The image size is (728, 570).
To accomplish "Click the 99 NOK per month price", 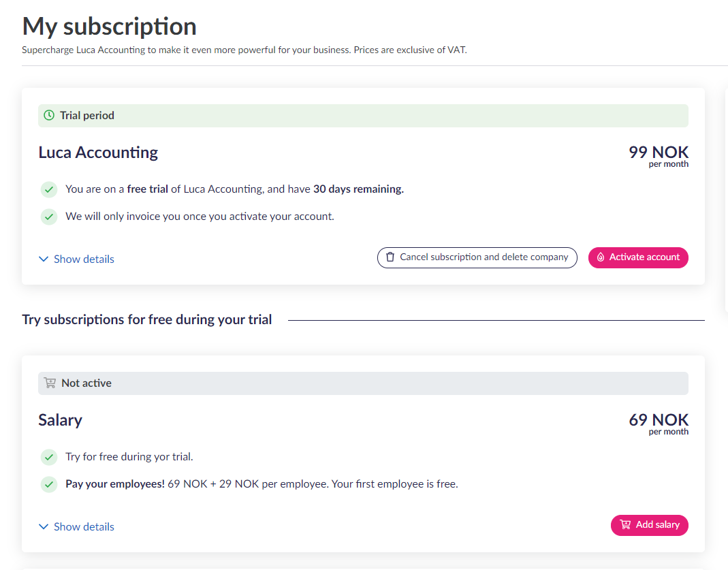I will coord(659,155).
